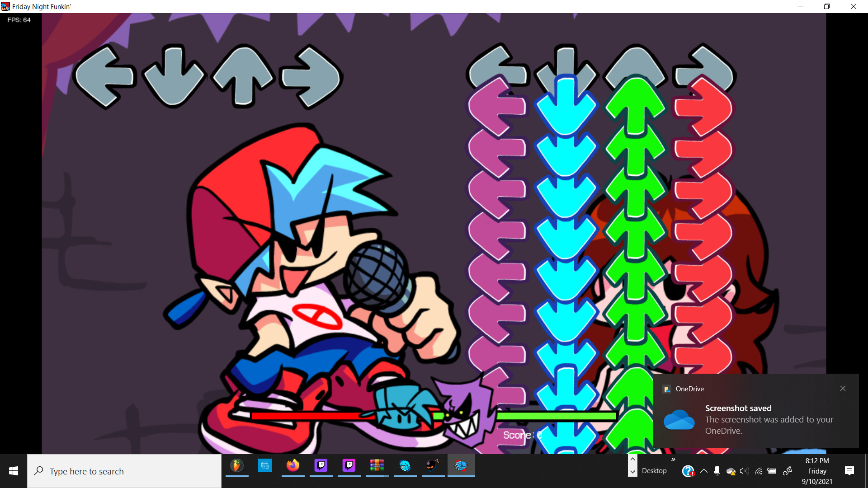Open Firefox from the taskbar
The width and height of the screenshot is (868, 488).
[293, 465]
